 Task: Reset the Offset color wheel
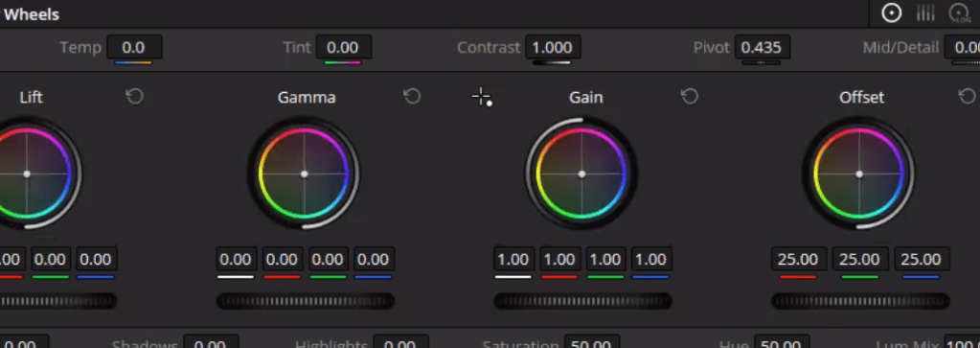[x=967, y=97]
